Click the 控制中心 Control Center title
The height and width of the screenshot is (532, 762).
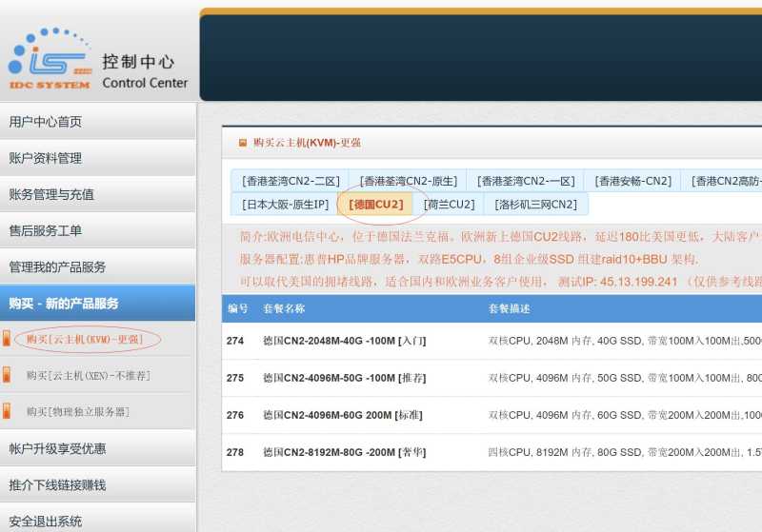[145, 71]
